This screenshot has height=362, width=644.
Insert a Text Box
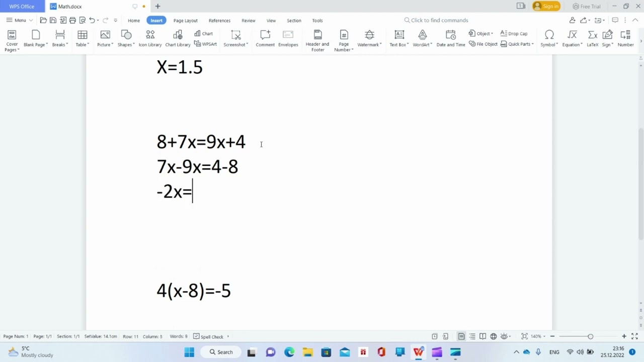(399, 39)
